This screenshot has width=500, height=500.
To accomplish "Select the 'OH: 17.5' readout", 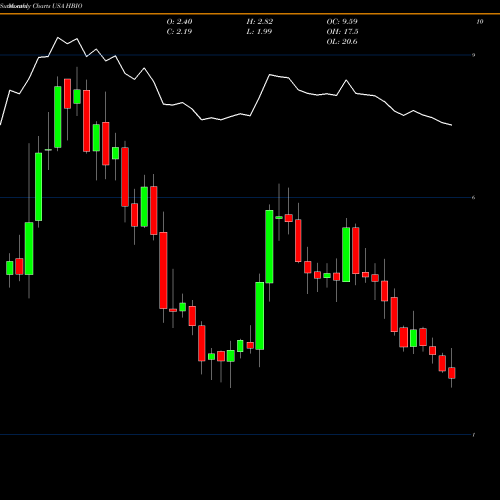I will 342,32.
